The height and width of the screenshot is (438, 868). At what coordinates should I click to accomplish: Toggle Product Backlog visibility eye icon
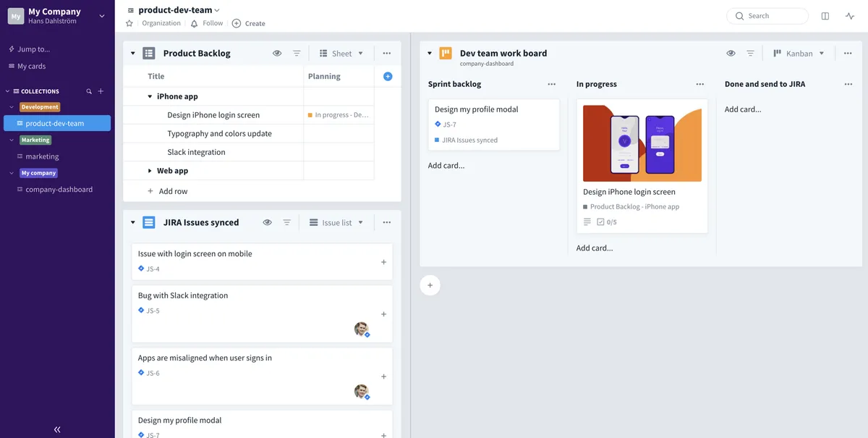pos(277,54)
